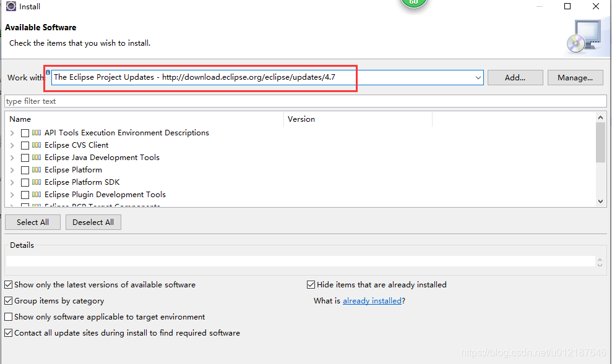This screenshot has width=612, height=364.
Task: Expand the Eclipse Platform node
Action: (12, 171)
